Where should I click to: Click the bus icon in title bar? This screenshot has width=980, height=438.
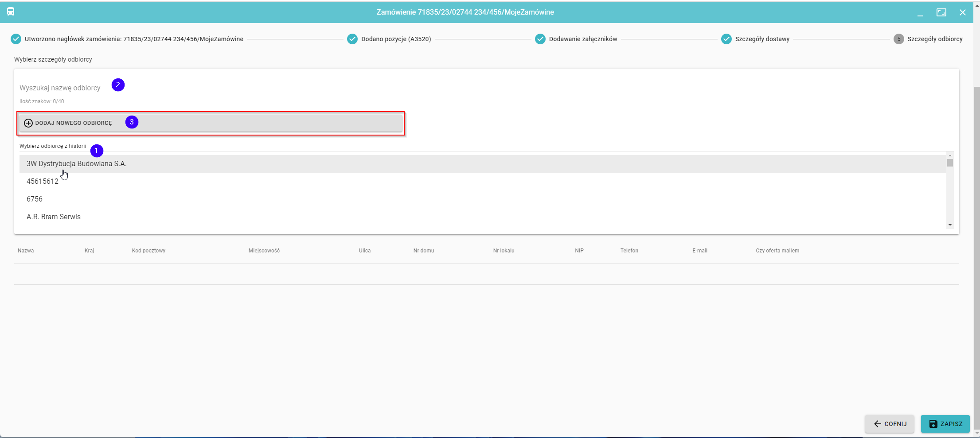click(x=11, y=12)
